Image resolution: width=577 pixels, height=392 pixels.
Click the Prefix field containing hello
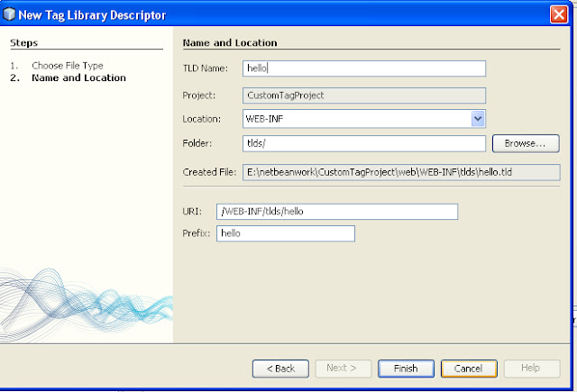pyautogui.click(x=286, y=233)
